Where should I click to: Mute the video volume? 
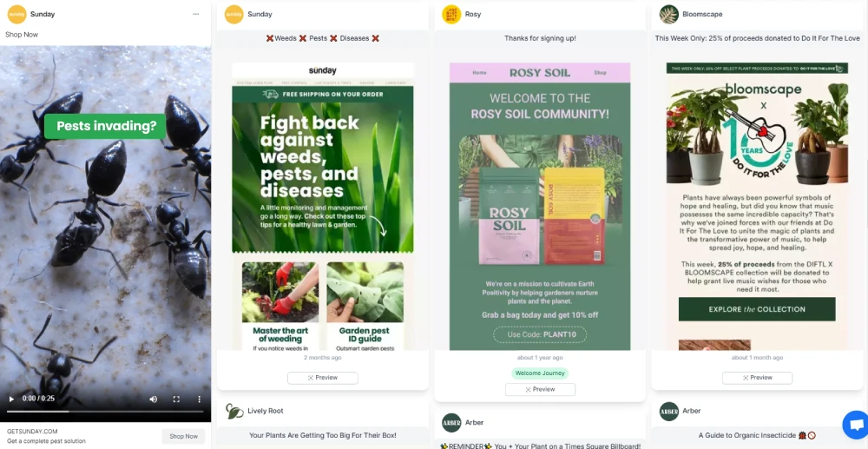click(x=154, y=399)
